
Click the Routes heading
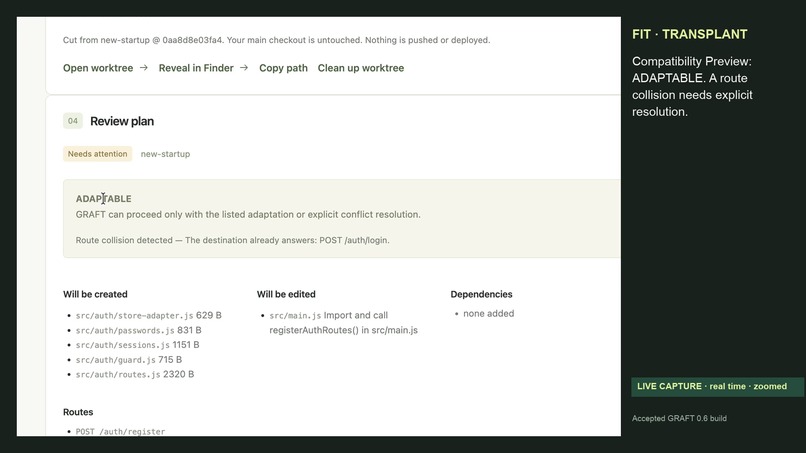78,412
